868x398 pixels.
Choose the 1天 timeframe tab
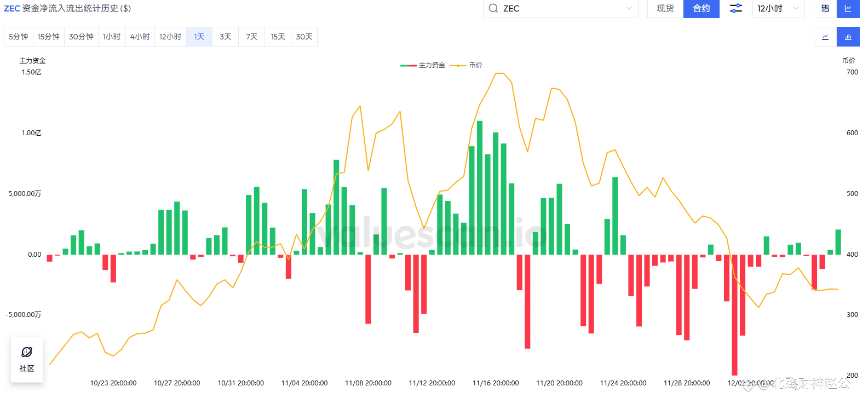pos(199,37)
